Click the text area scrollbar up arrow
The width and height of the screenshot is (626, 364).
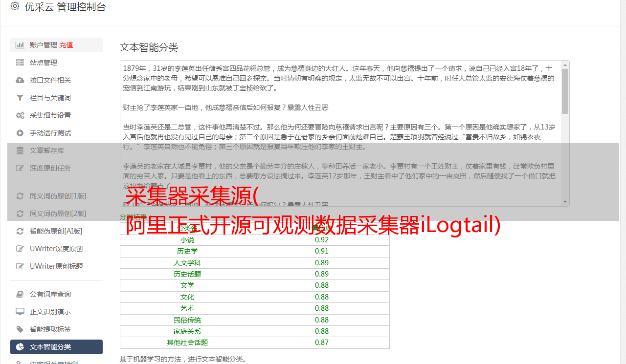[x=565, y=64]
